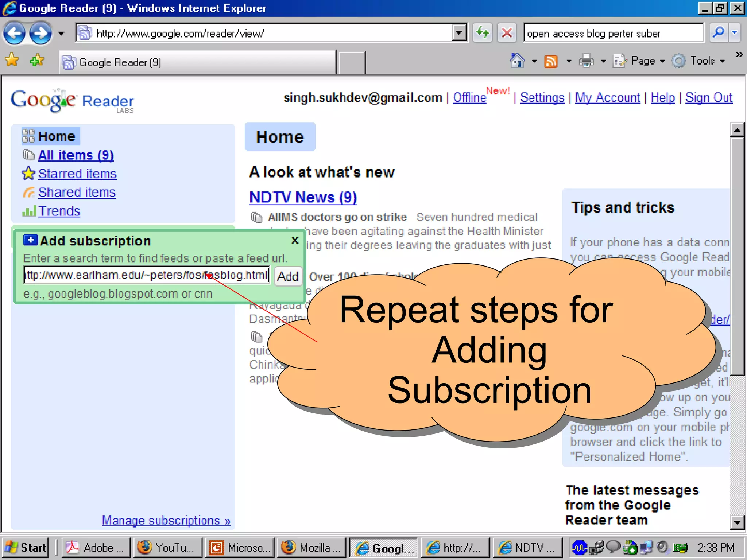Click the green bar chart Trends icon
Viewport: 747px width, 560px height.
[x=29, y=211]
